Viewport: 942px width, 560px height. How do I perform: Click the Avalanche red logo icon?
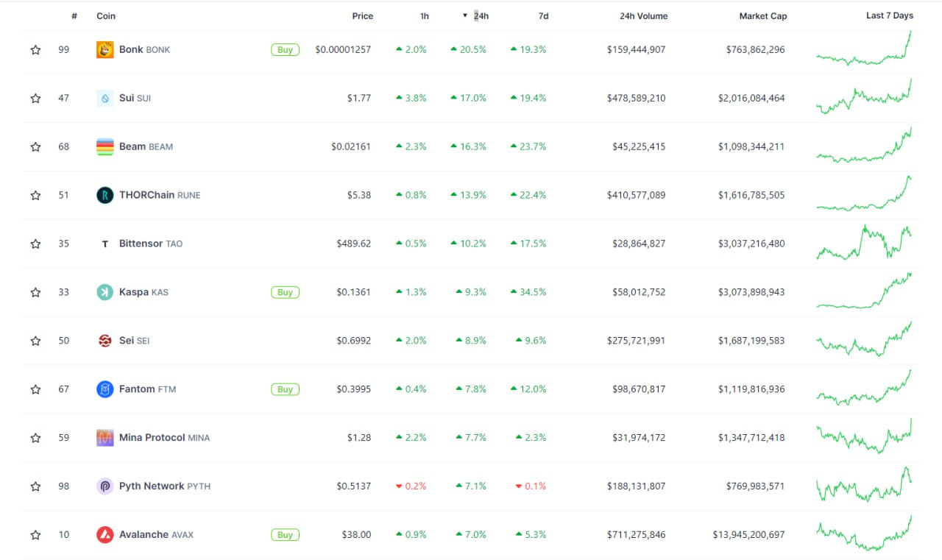[105, 535]
